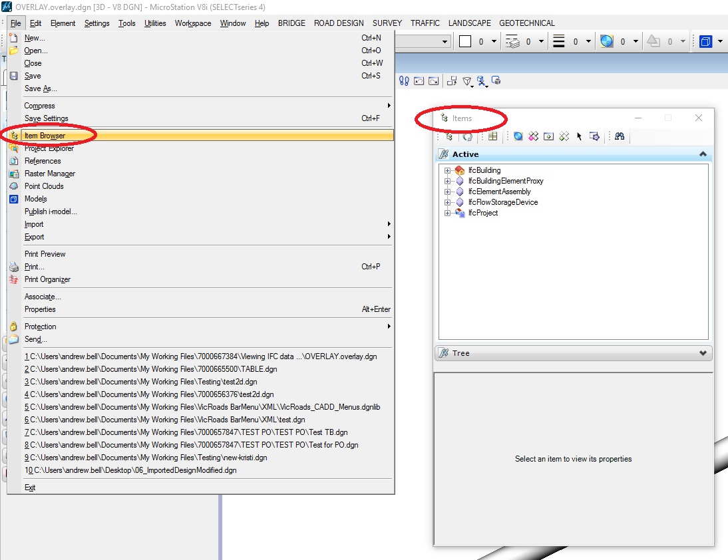Click the line style icon in attributes toolbar
The image size is (728, 560).
click(512, 41)
